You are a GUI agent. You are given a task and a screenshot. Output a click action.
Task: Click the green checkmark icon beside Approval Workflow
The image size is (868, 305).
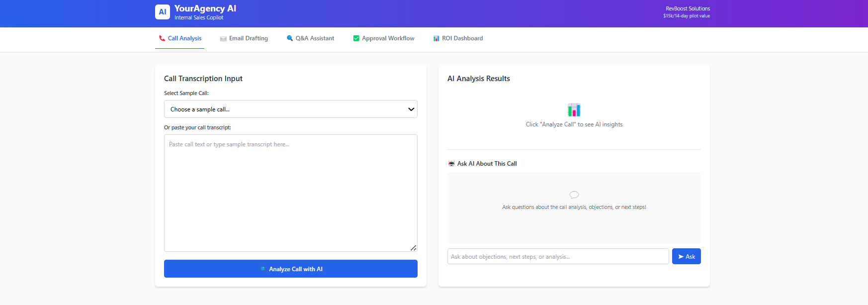[356, 38]
